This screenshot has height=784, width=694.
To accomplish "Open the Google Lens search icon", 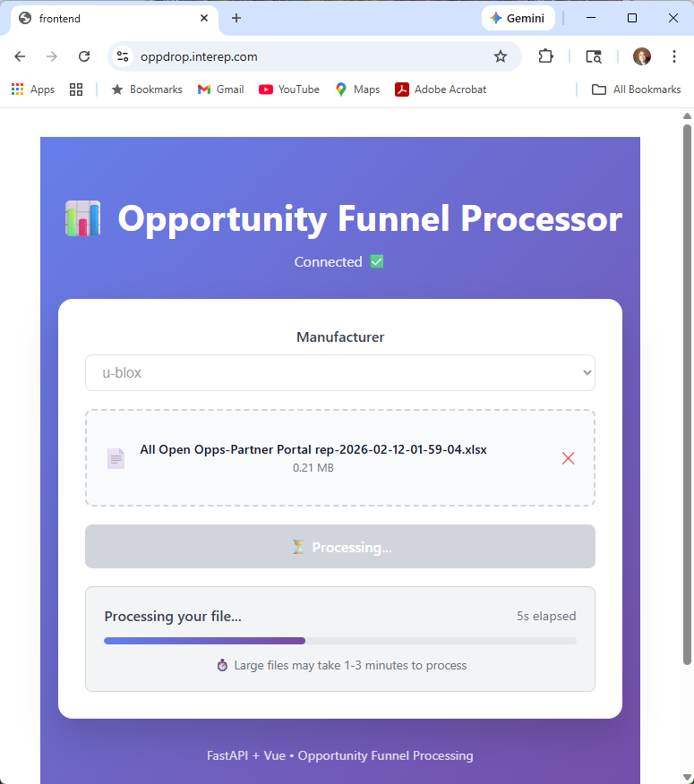I will point(594,56).
